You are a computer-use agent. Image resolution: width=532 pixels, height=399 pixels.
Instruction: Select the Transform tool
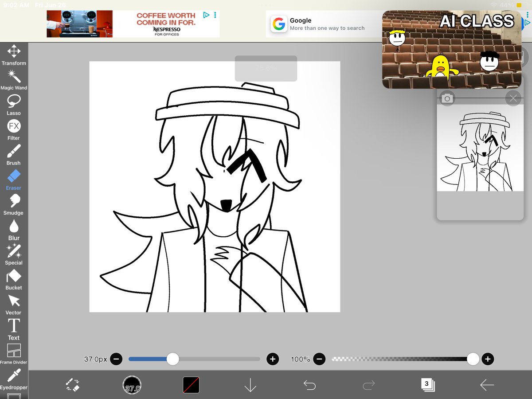tap(14, 55)
